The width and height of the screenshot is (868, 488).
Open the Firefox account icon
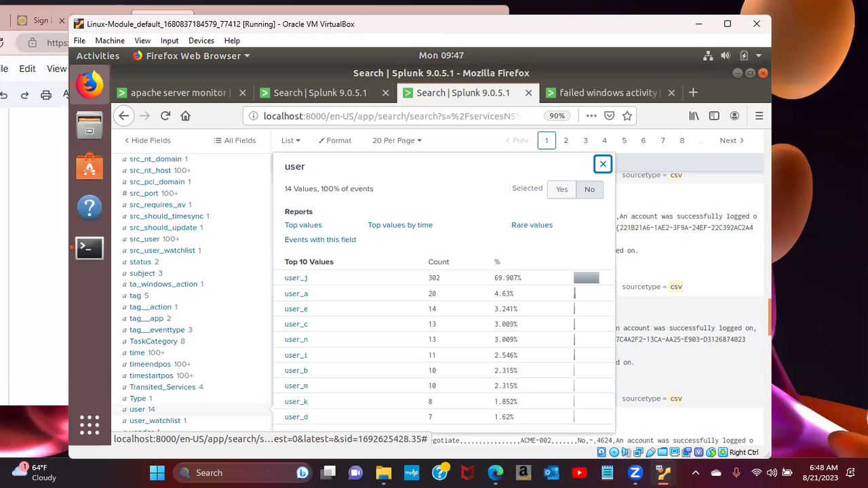pyautogui.click(x=734, y=115)
